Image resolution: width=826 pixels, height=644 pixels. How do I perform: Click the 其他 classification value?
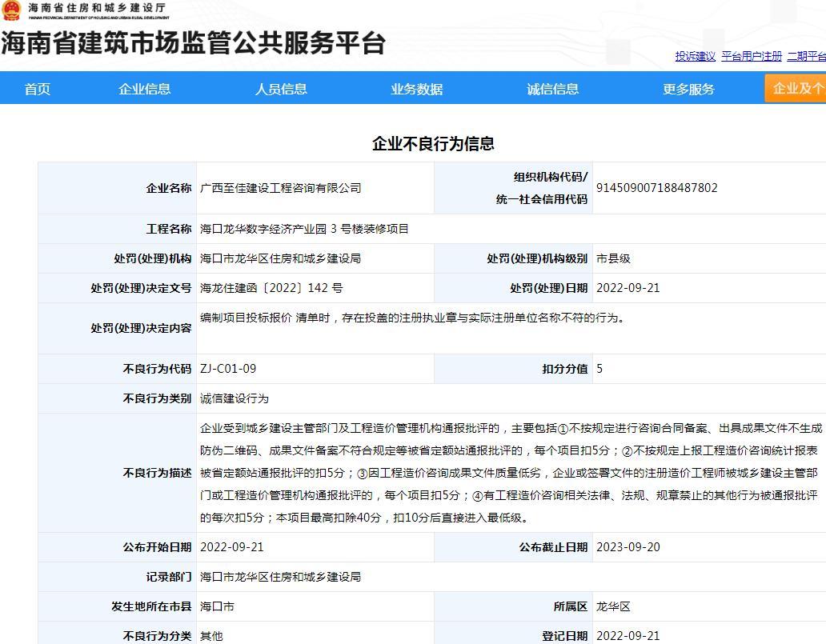tap(211, 636)
